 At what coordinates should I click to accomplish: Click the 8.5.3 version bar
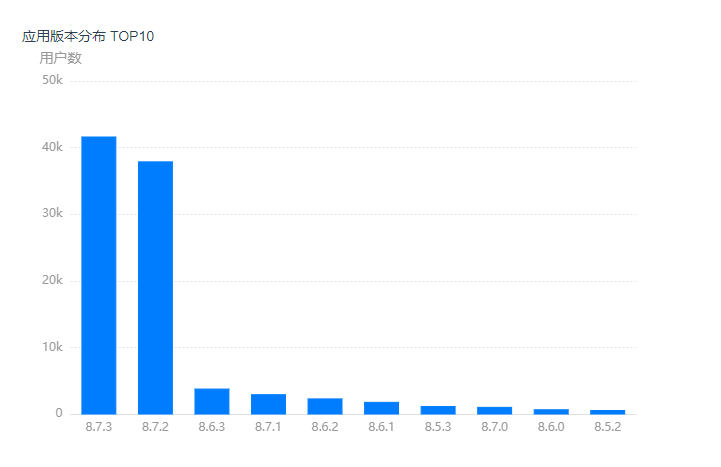pyautogui.click(x=438, y=409)
